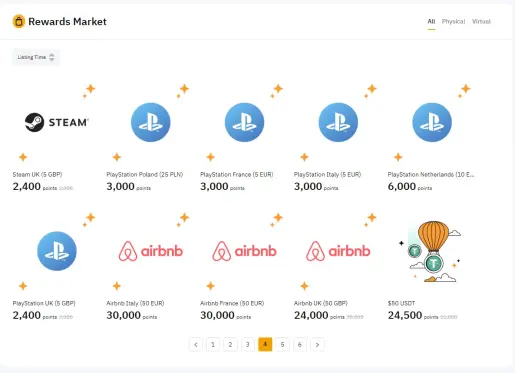The width and height of the screenshot is (515, 373).
Task: Switch to the Virtual tab
Action: [x=481, y=21]
